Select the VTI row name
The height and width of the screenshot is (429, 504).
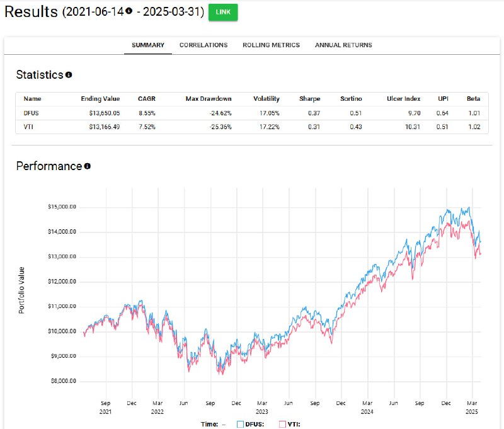tap(28, 127)
